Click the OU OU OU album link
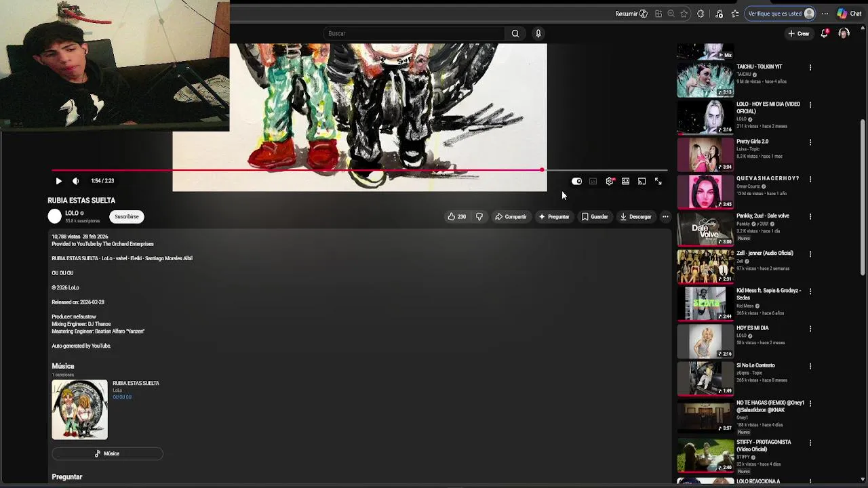Image resolution: width=868 pixels, height=488 pixels. tap(122, 397)
